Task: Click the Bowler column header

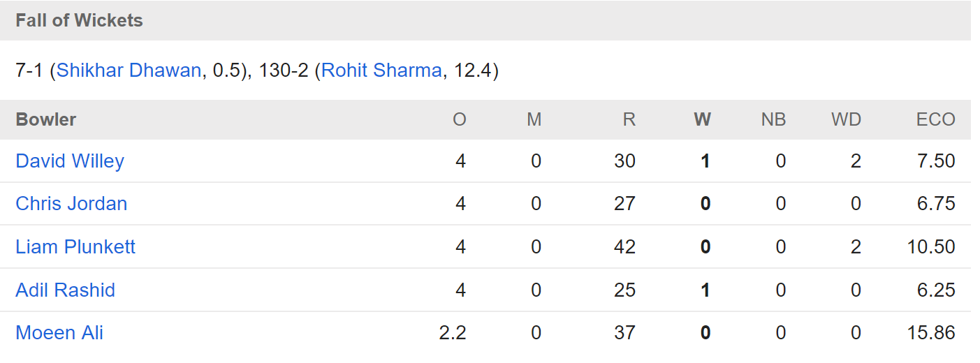Action: pyautogui.click(x=46, y=119)
